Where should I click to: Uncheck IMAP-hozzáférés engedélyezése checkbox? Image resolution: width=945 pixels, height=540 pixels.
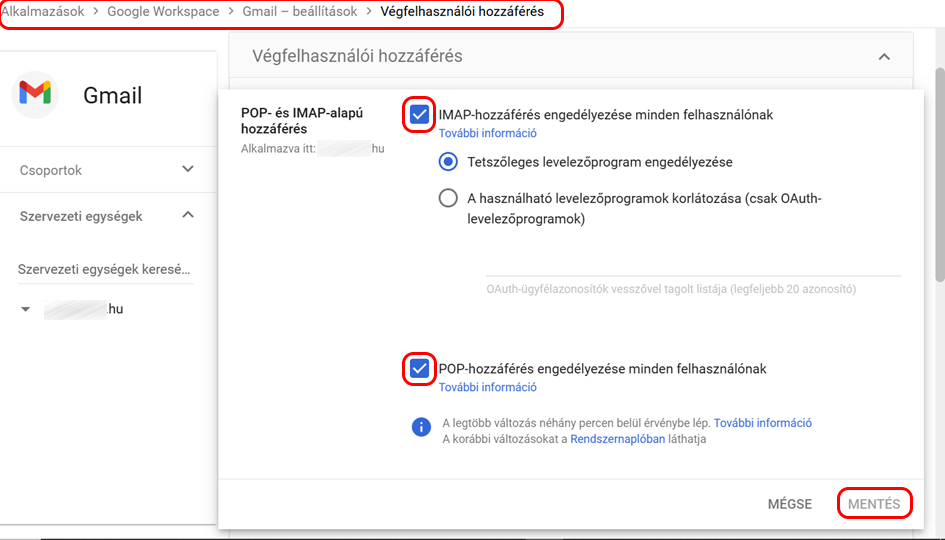(420, 115)
